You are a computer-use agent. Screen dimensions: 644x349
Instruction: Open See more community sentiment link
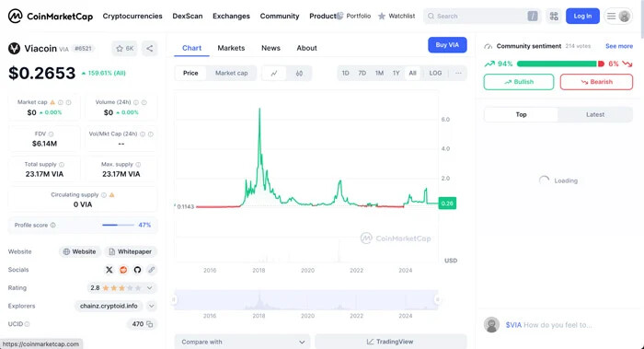pos(619,46)
